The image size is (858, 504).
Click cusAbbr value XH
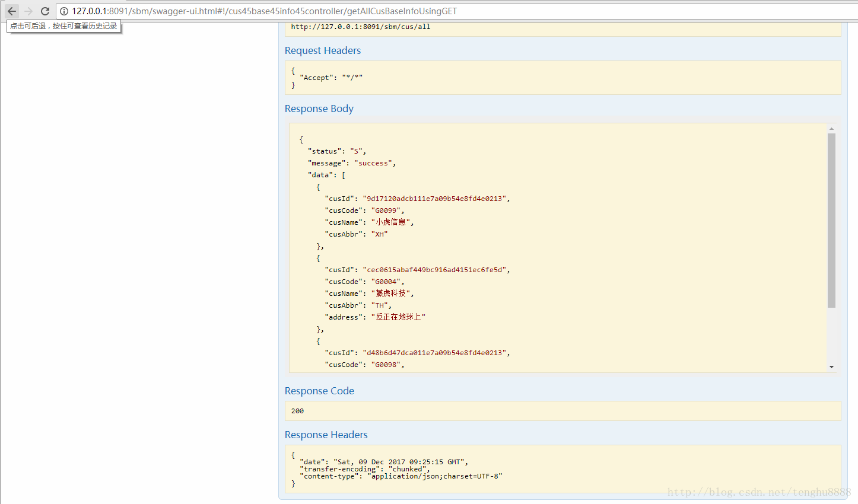click(379, 234)
